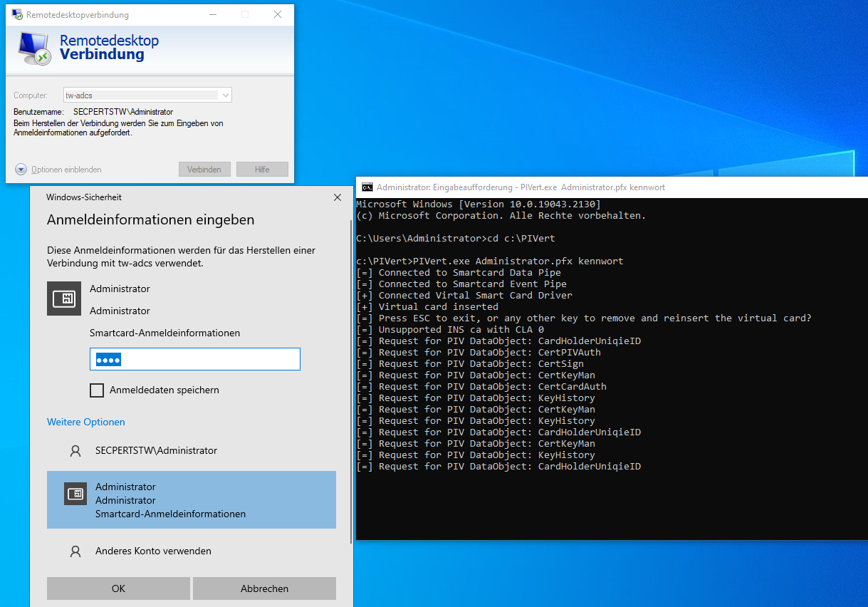Click the Smartcard PIN input field
Image resolution: width=868 pixels, height=607 pixels.
coord(194,359)
